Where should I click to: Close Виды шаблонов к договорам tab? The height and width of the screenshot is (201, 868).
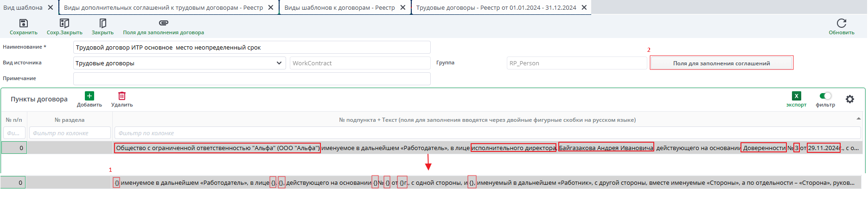coord(403,7)
